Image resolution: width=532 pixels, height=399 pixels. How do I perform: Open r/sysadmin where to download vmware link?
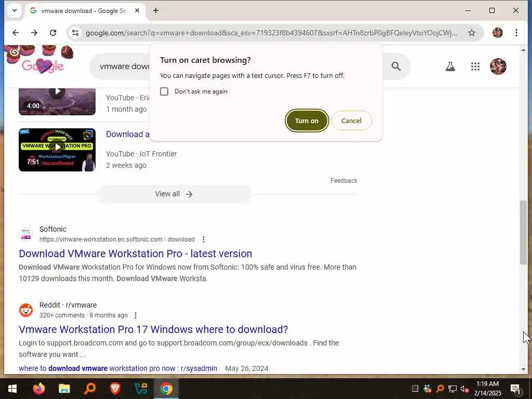coord(118,368)
